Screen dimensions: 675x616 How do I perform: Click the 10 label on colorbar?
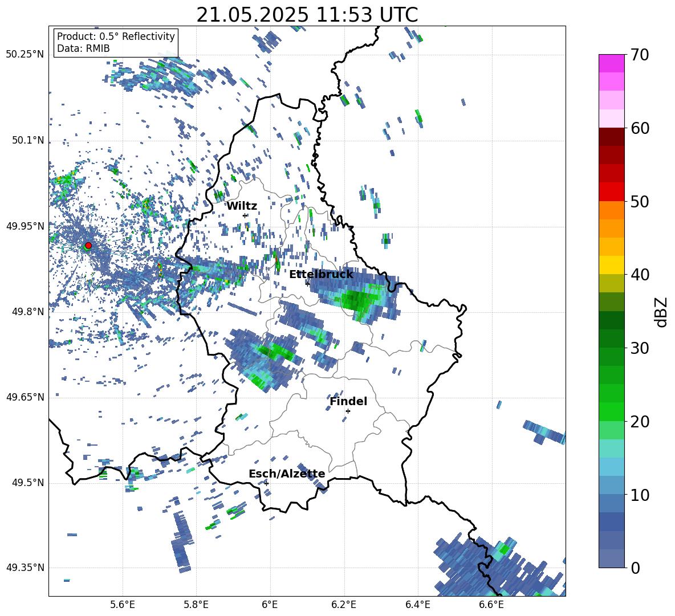point(640,495)
